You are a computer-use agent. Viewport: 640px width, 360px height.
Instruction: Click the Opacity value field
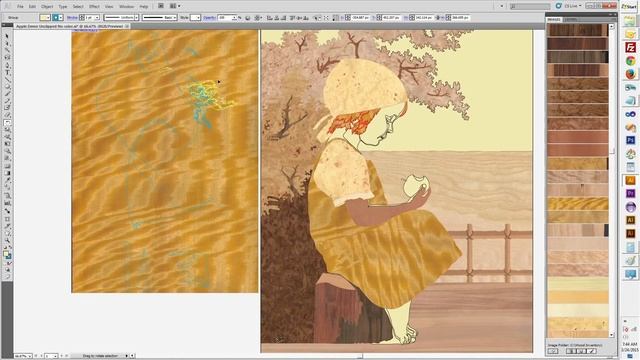[x=225, y=18]
